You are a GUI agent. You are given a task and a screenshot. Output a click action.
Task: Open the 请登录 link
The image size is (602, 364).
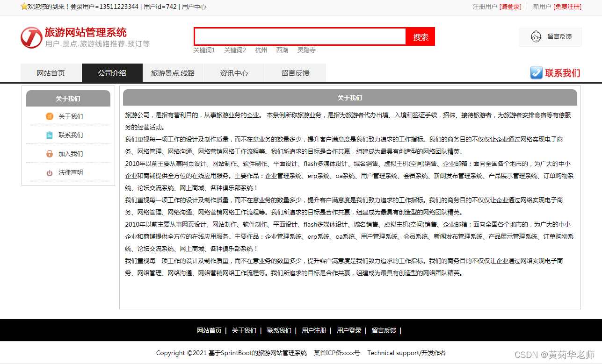pos(510,7)
